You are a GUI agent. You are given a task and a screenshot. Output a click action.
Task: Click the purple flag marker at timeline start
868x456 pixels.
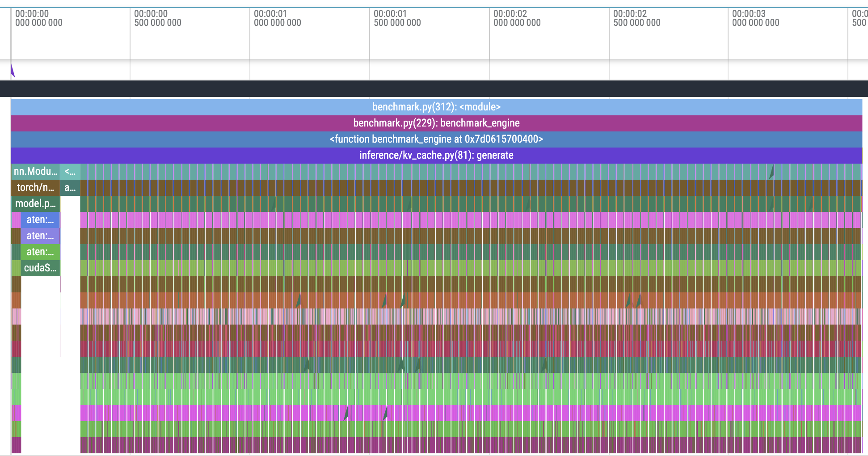[13, 70]
